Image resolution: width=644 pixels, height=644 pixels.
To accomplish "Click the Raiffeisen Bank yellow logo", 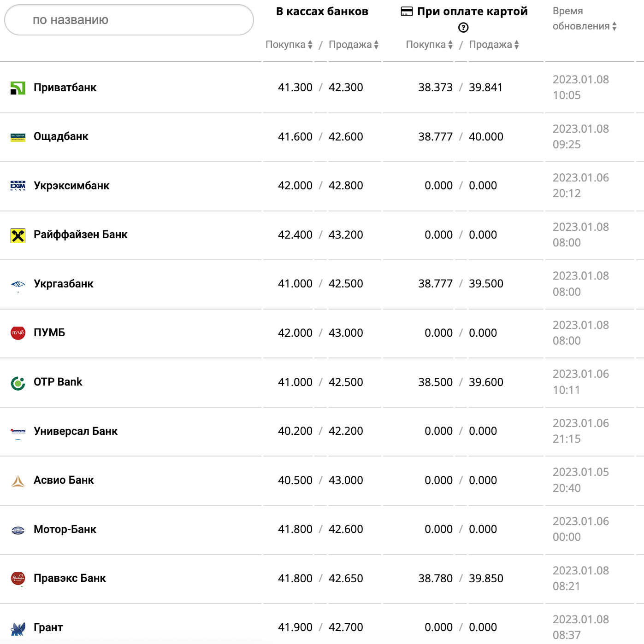I will pyautogui.click(x=18, y=235).
